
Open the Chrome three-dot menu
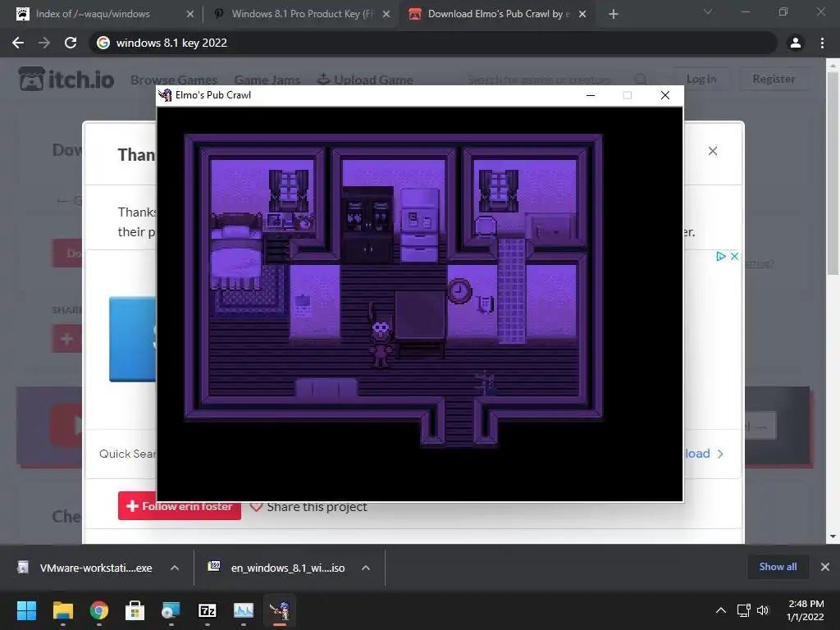(x=822, y=43)
